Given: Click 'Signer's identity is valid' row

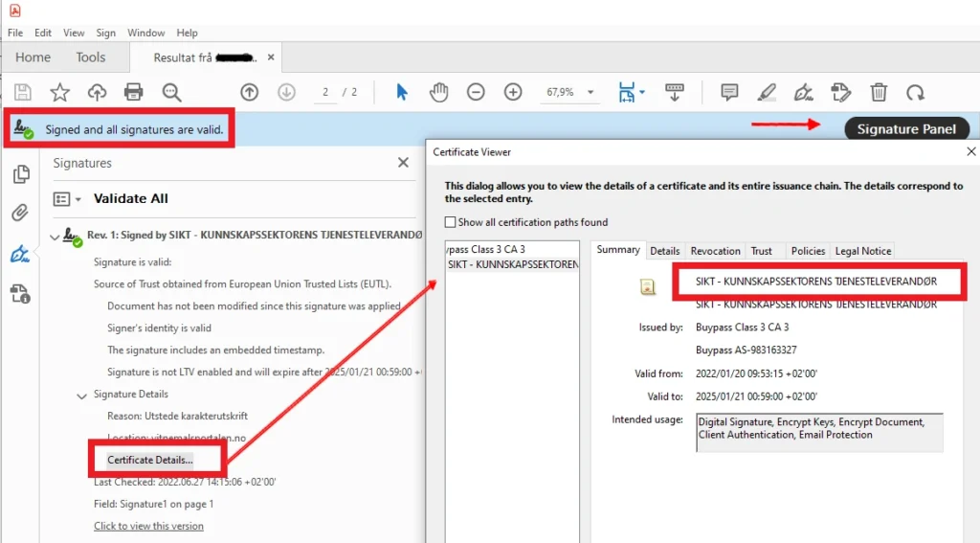Looking at the screenshot, I should [160, 328].
